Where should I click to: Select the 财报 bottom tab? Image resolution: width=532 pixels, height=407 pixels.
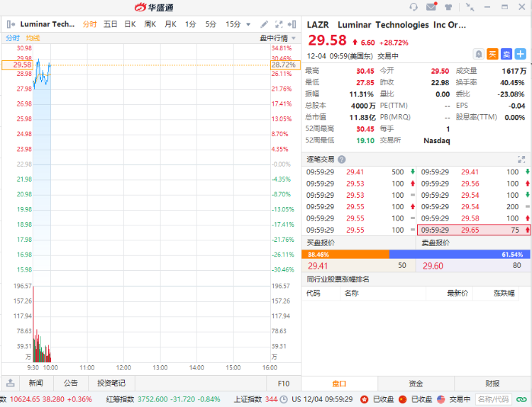pyautogui.click(x=493, y=384)
